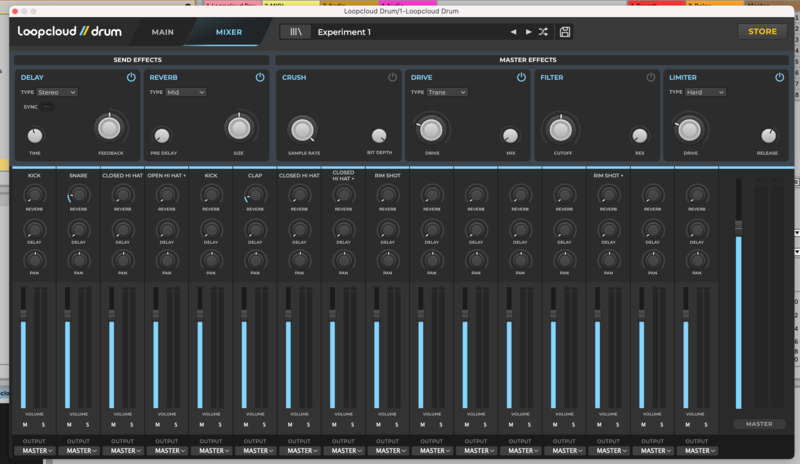Click the shuffle random preset icon
Viewport: 800px width, 464px height.
point(543,32)
